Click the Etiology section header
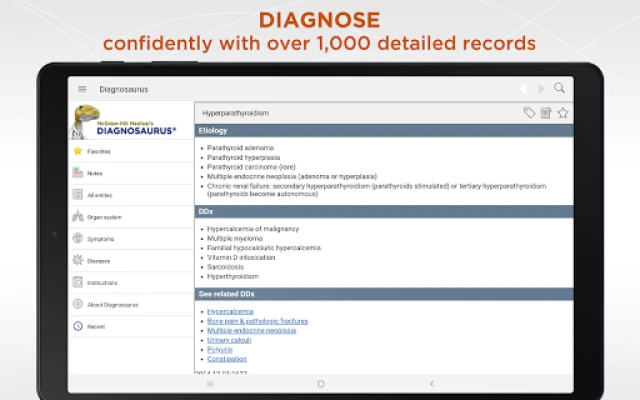The height and width of the screenshot is (400, 640). click(384, 131)
